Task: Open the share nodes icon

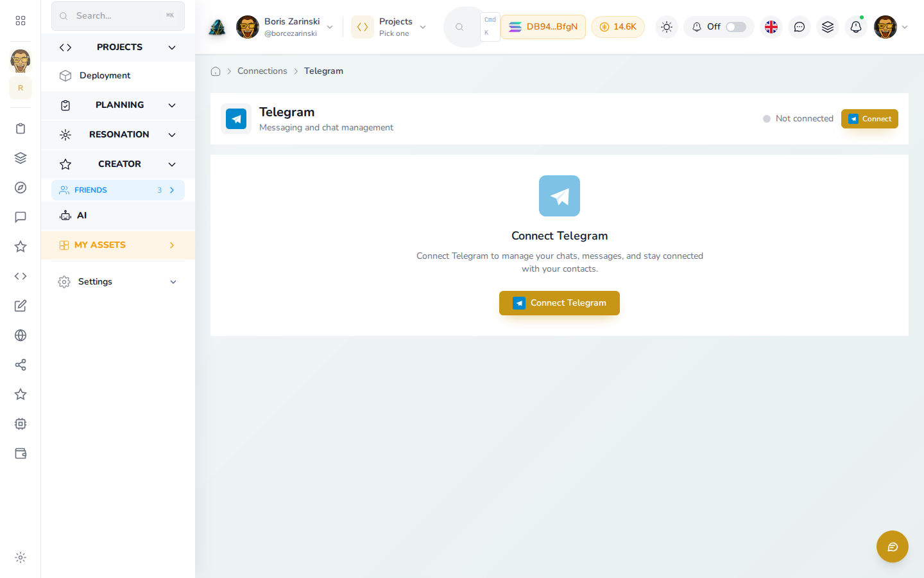Action: [21, 365]
